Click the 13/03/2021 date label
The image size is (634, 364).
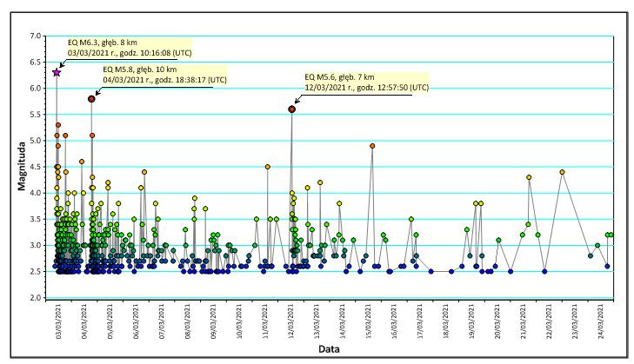[317, 321]
